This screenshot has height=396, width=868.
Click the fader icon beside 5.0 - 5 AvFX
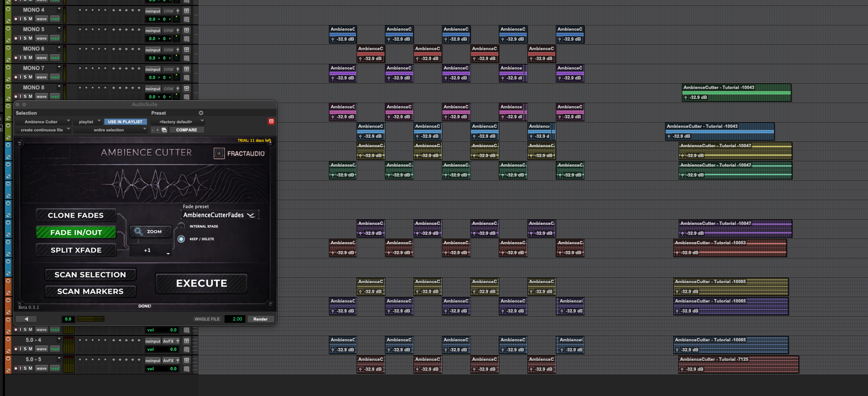[x=178, y=360]
